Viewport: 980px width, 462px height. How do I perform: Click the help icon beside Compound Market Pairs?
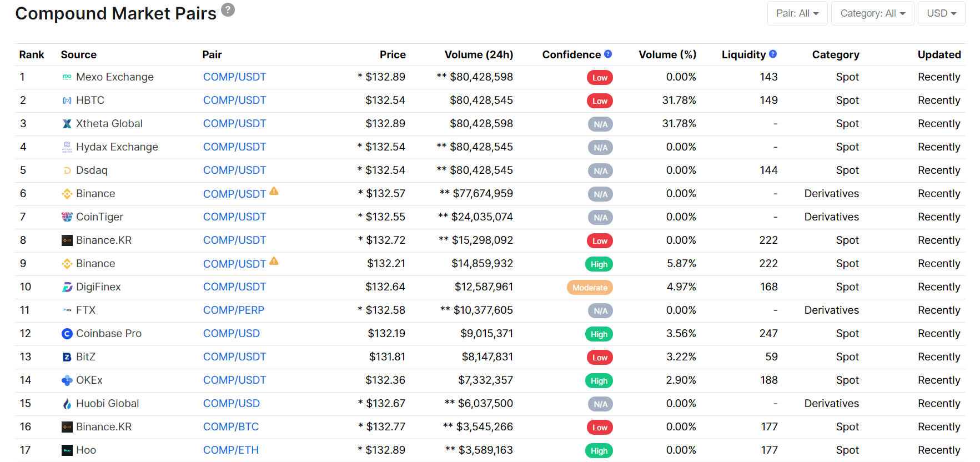pos(228,10)
